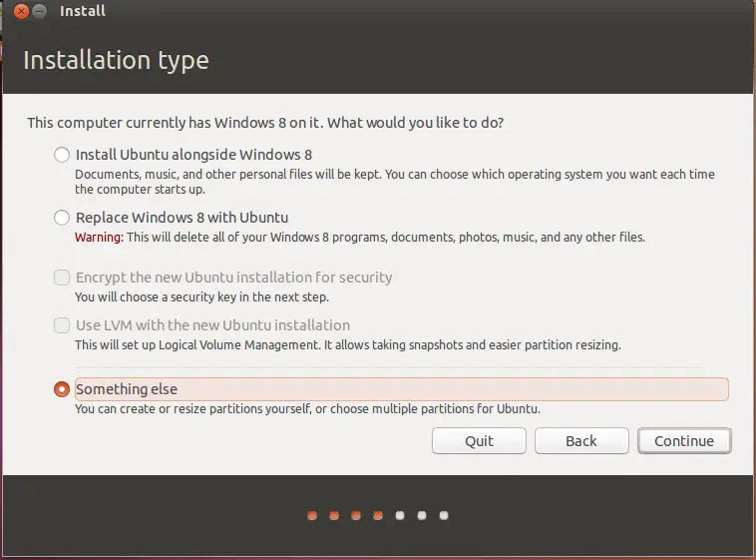This screenshot has height=560, width=756.
Task: Click the 'Something else' option label
Action: pos(127,389)
